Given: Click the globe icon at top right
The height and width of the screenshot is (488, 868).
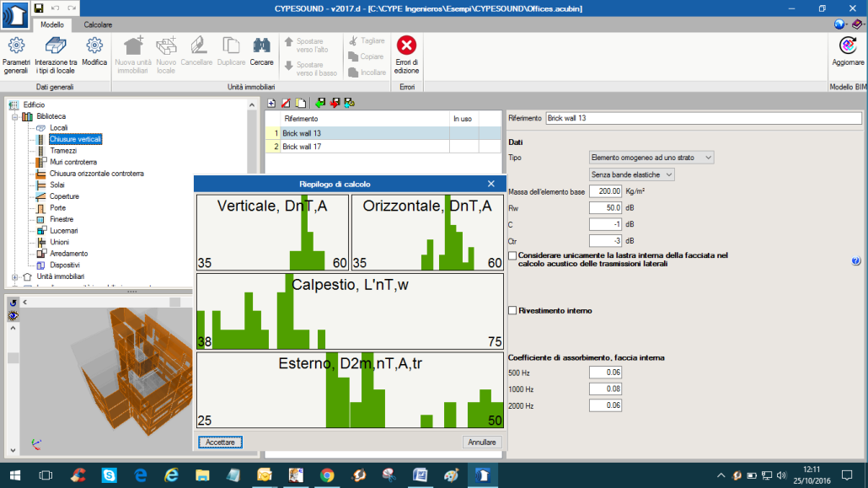Looking at the screenshot, I should point(839,24).
